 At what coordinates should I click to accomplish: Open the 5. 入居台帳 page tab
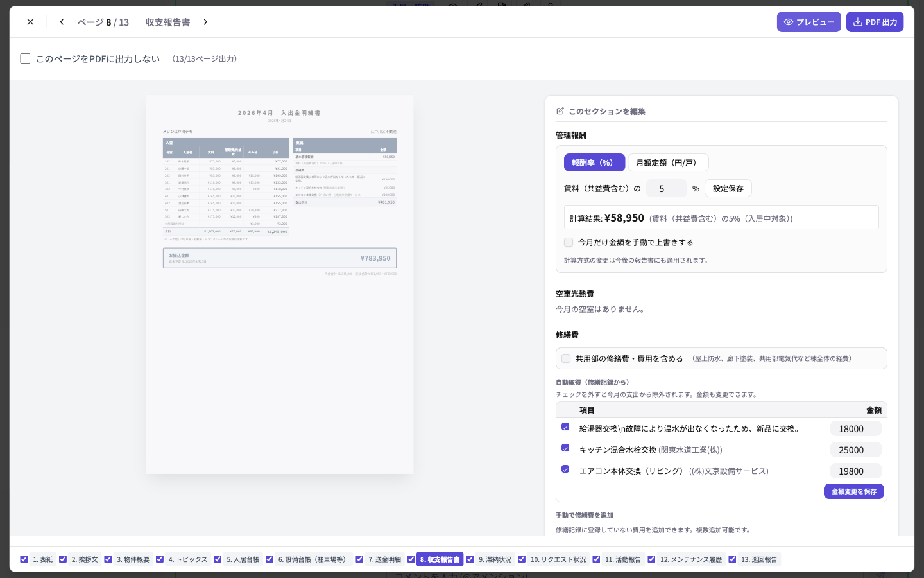[x=243, y=559]
